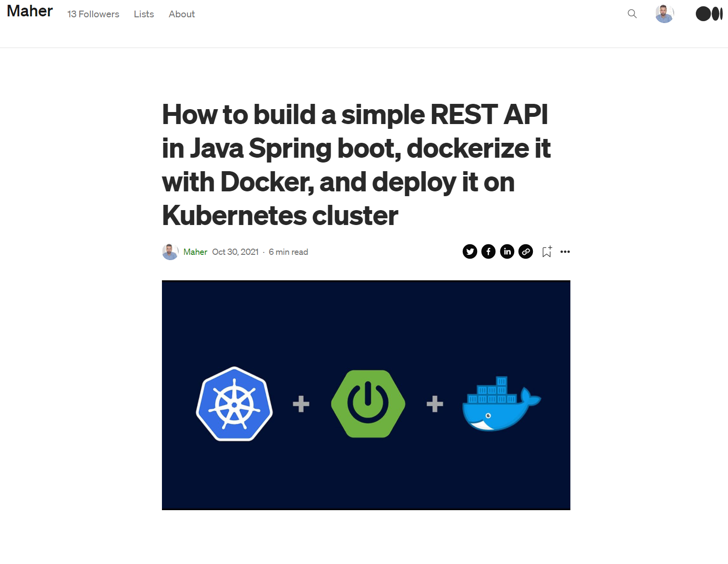This screenshot has width=728, height=564.
Task: Go to Maher's blog title in header
Action: (x=30, y=11)
